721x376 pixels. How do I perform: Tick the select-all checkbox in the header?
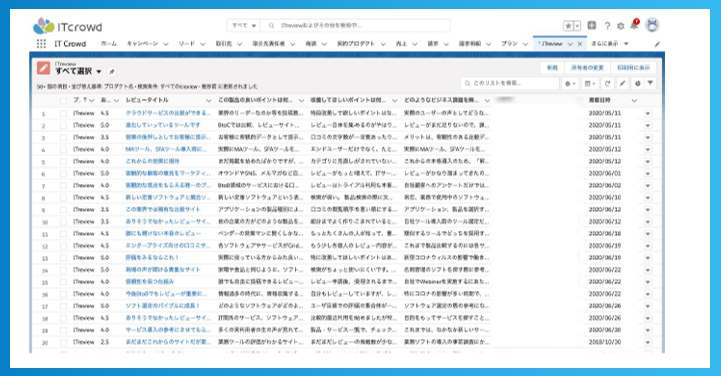[63, 101]
